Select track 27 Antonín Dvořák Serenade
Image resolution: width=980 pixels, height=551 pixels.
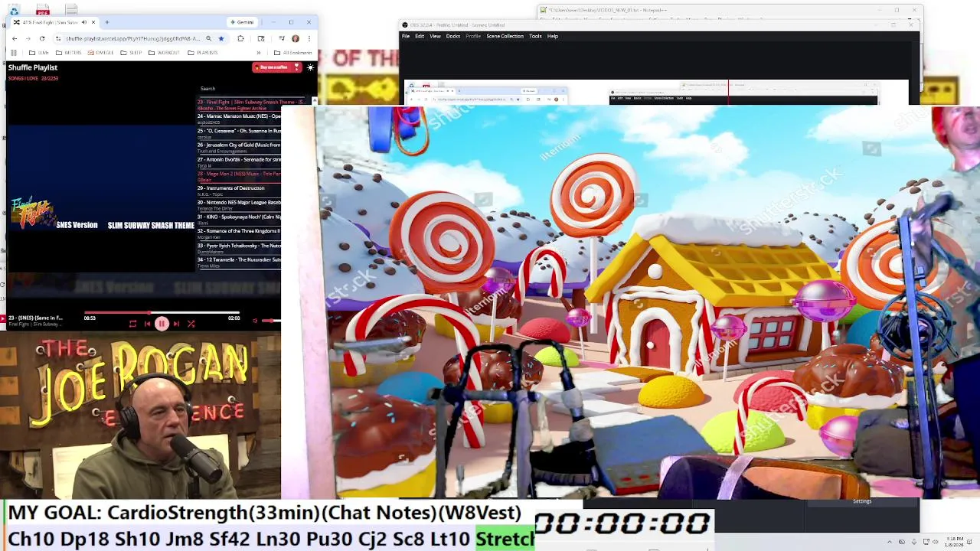(239, 161)
